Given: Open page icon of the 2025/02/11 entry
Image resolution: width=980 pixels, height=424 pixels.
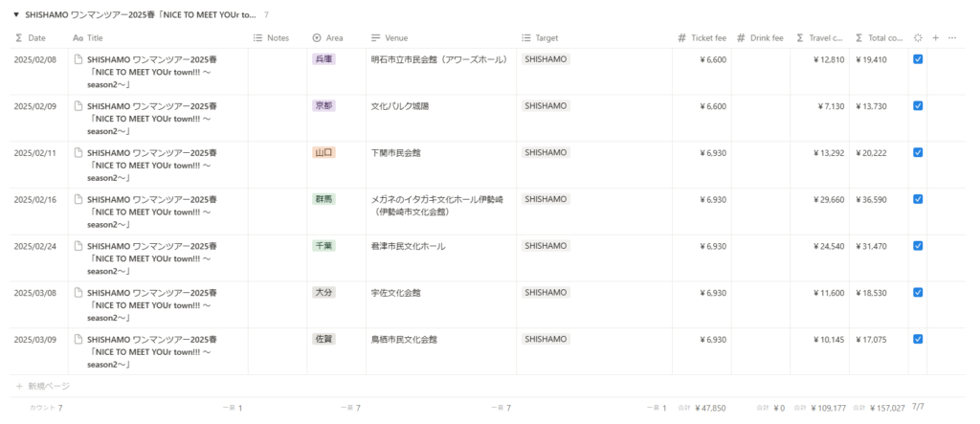Looking at the screenshot, I should (78, 152).
